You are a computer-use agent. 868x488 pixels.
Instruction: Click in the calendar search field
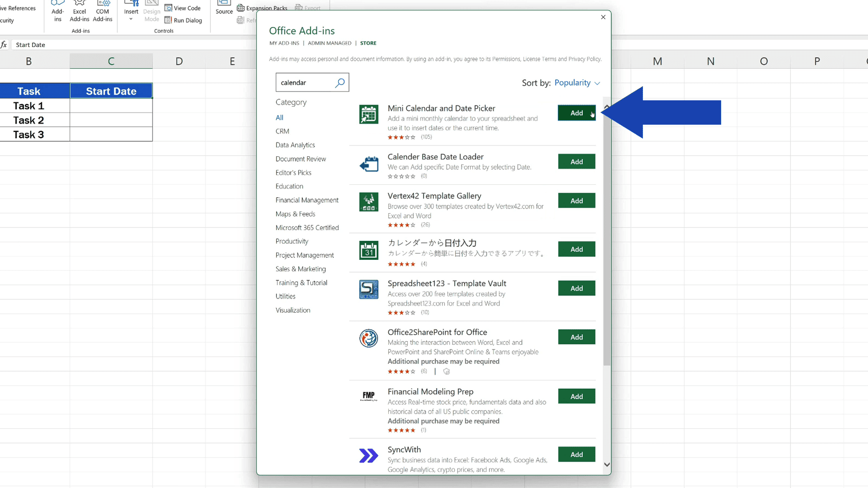pos(306,82)
